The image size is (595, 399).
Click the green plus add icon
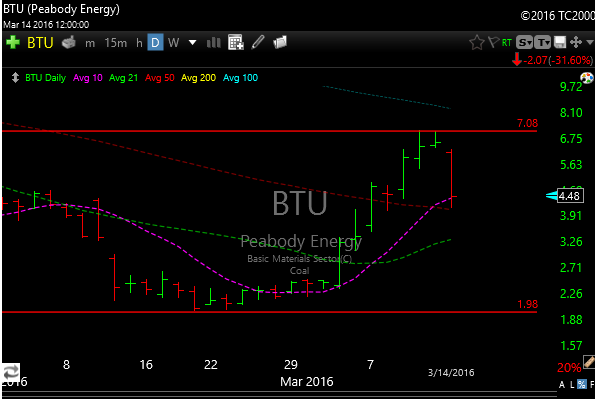pos(13,42)
